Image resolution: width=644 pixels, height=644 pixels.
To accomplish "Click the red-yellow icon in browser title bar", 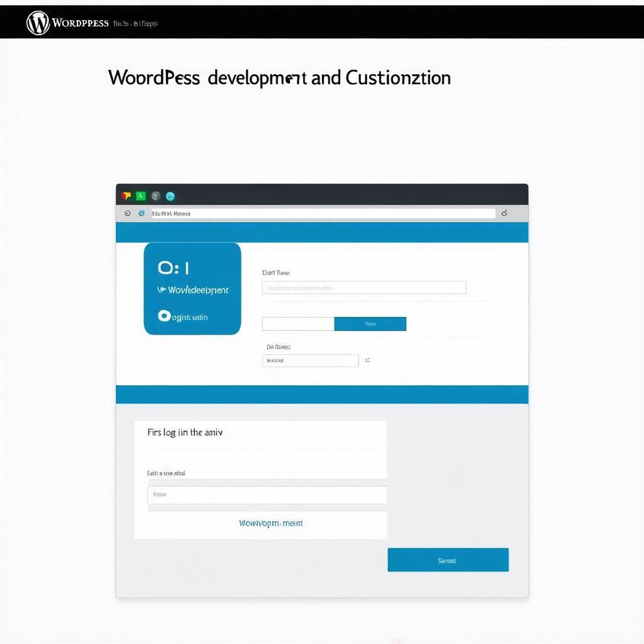I will click(126, 196).
